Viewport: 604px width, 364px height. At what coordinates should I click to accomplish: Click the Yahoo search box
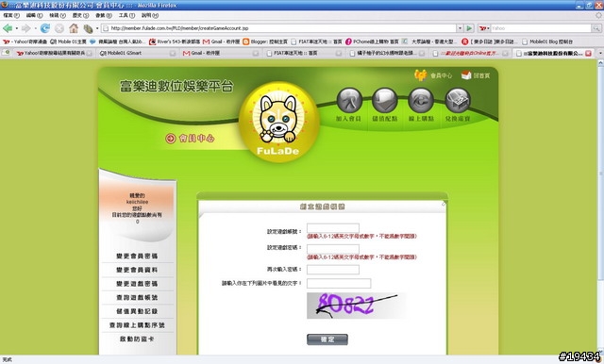coord(541,28)
